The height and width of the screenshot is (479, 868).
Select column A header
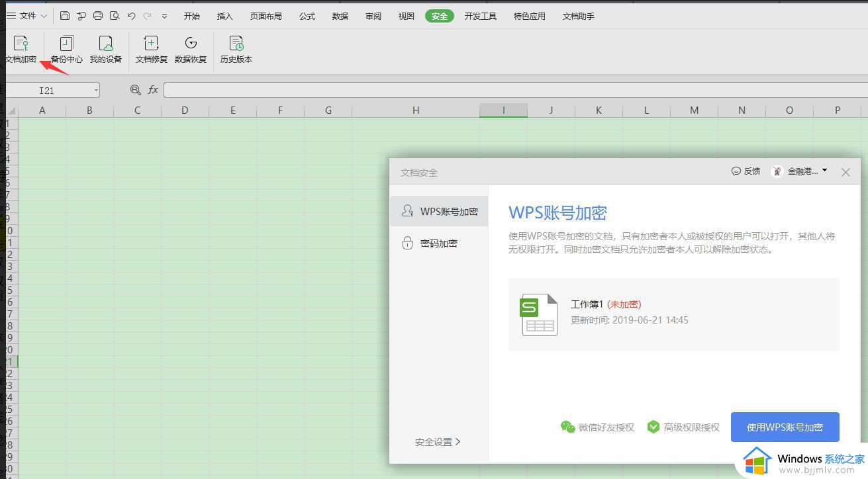(42, 110)
